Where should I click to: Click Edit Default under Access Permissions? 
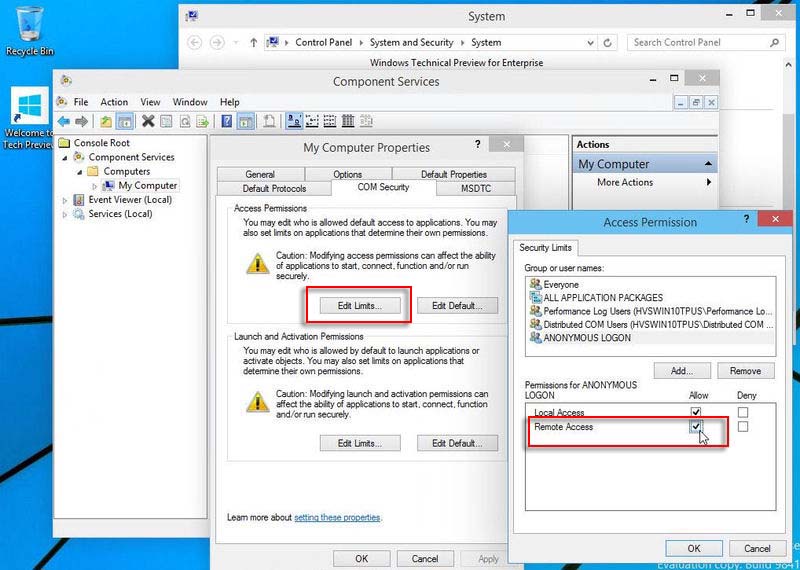[457, 306]
